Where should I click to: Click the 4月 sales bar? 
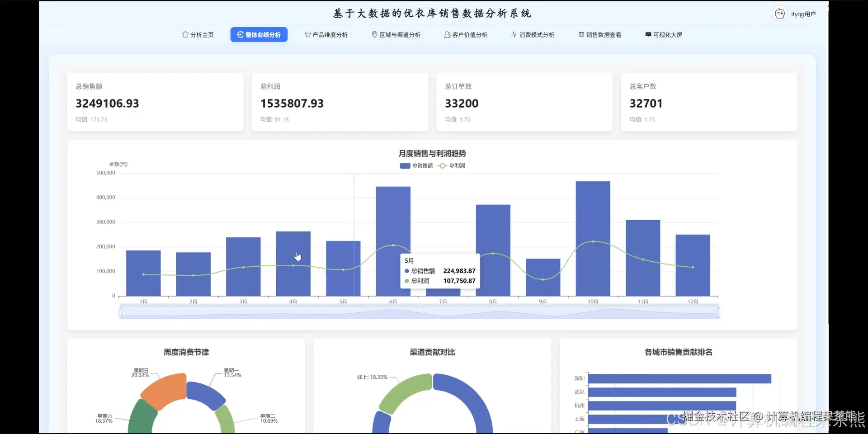293,264
